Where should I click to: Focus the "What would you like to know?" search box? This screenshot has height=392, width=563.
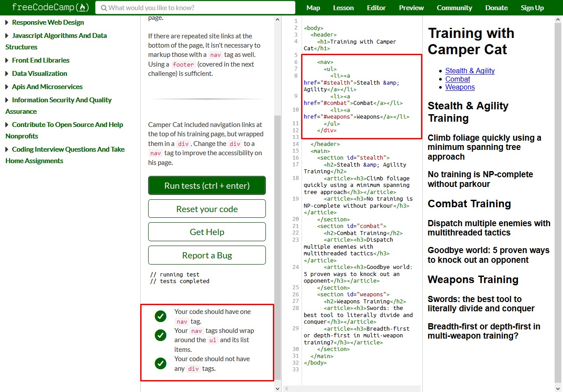click(195, 7)
